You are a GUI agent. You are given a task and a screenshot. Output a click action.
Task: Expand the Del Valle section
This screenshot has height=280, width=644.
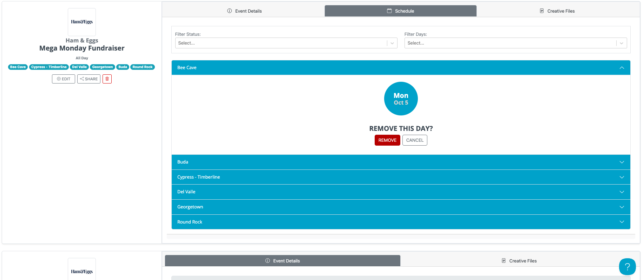point(401,192)
